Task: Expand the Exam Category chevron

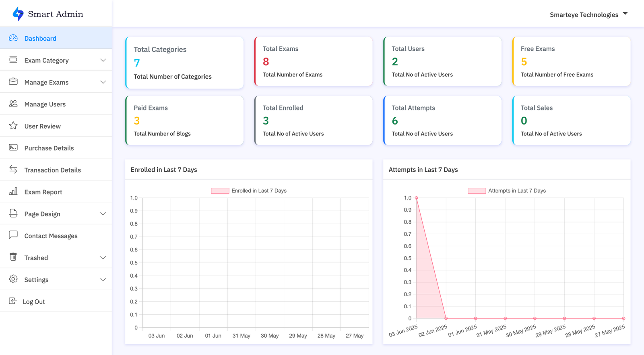Action: point(103,60)
